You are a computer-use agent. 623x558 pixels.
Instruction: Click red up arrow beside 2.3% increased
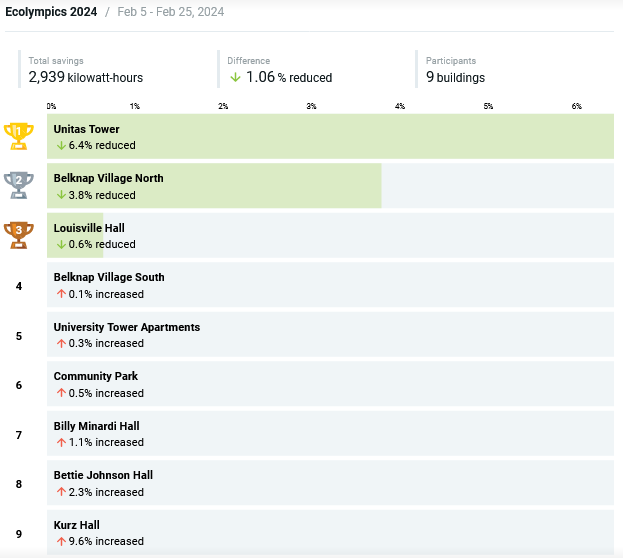click(x=61, y=492)
